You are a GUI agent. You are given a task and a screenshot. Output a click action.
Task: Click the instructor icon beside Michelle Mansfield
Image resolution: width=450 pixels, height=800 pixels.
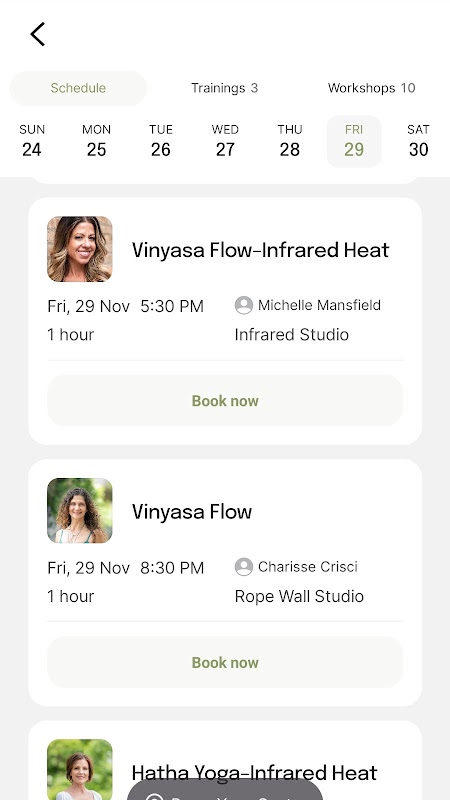tap(244, 305)
